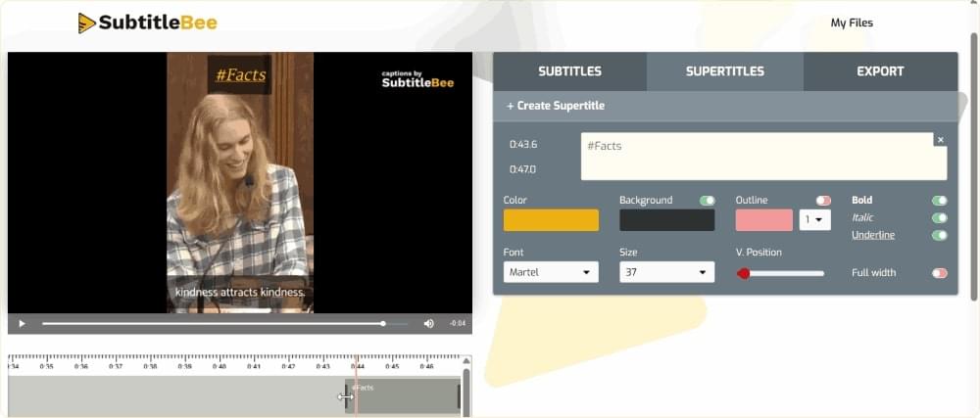
Task: Open the Martel font dropdown
Action: 551,272
